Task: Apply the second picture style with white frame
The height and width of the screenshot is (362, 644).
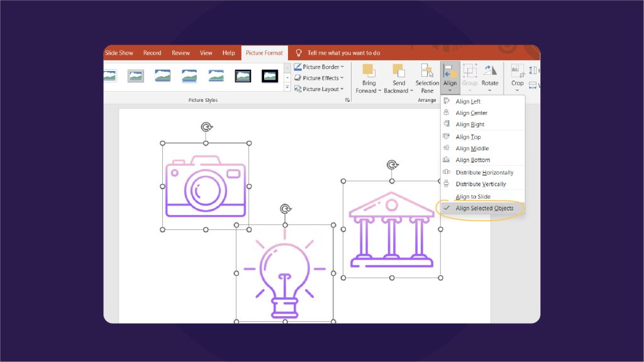Action: tap(136, 76)
